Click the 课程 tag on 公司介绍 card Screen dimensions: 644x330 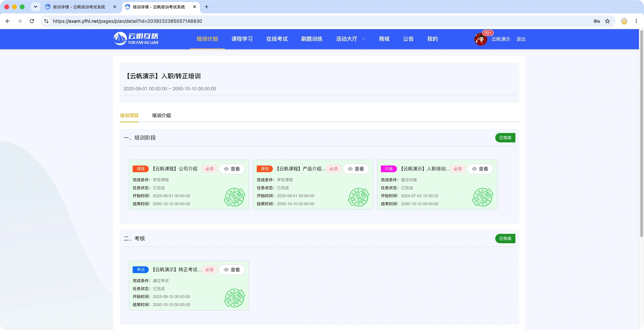[x=141, y=169]
